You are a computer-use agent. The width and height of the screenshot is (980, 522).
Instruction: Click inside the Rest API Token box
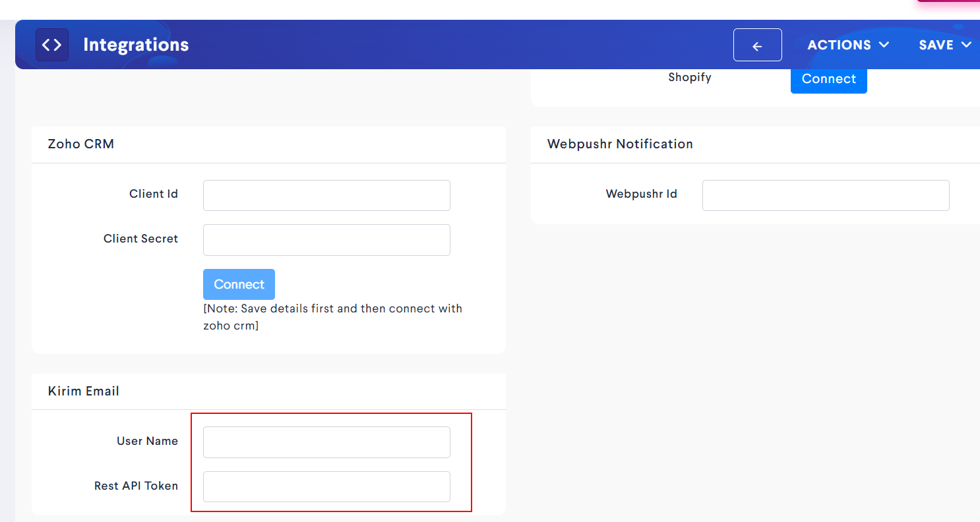(x=326, y=486)
